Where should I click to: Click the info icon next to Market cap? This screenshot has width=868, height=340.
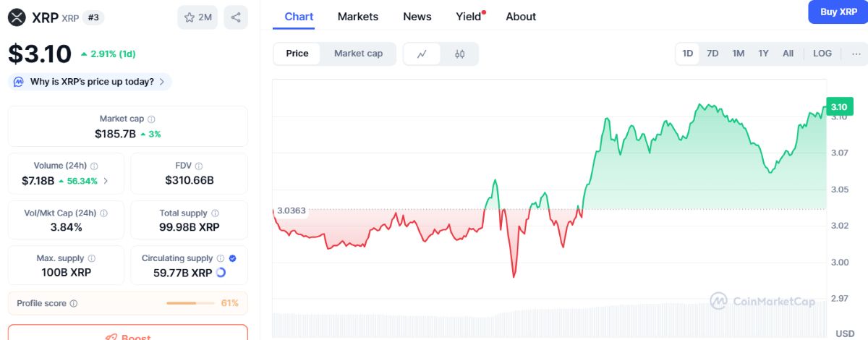click(x=151, y=119)
